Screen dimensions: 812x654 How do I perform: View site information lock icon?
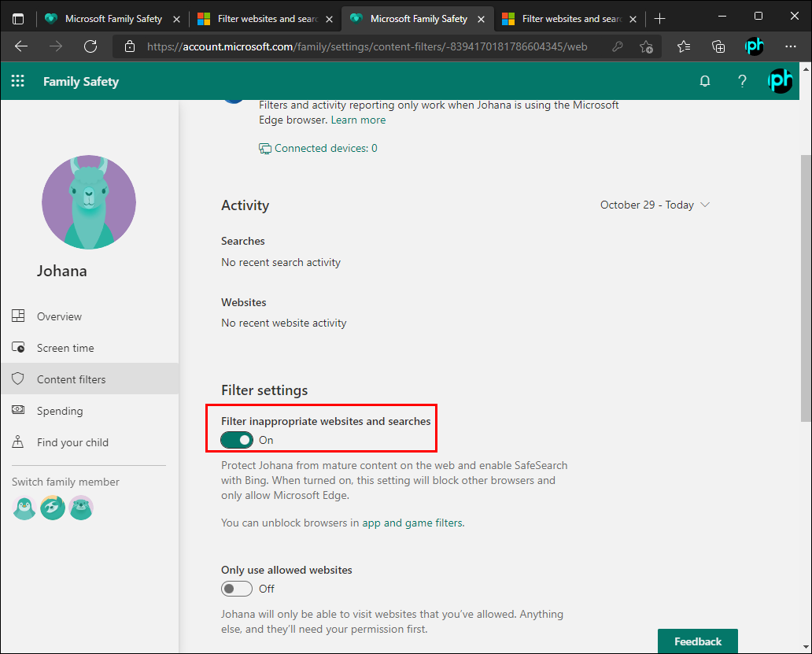[x=130, y=46]
